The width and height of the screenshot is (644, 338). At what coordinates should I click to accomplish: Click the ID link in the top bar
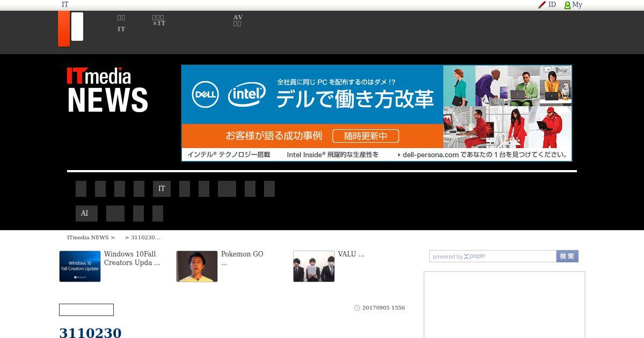(552, 5)
